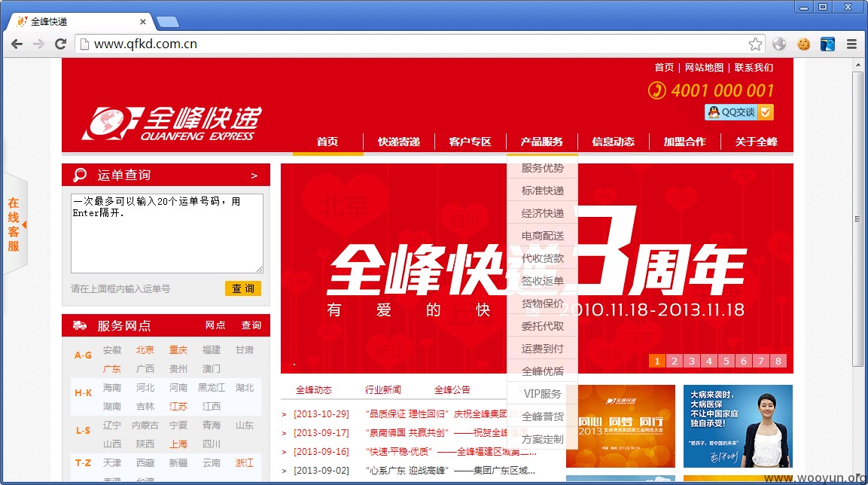Close the 全峰快递 browser tab
The height and width of the screenshot is (485, 868).
pos(143,22)
